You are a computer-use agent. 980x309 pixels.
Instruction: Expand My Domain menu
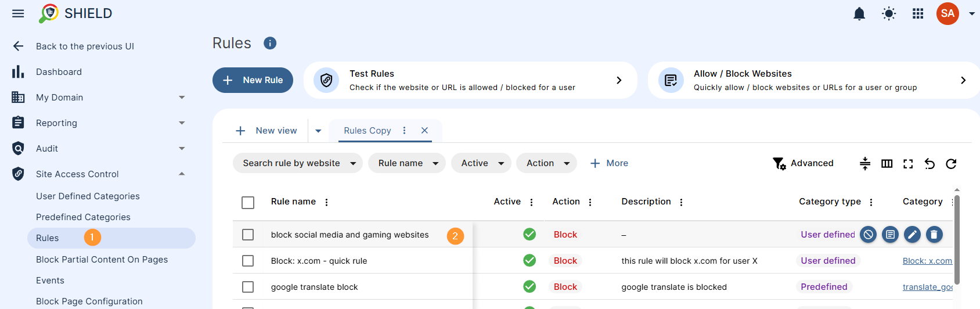click(100, 98)
